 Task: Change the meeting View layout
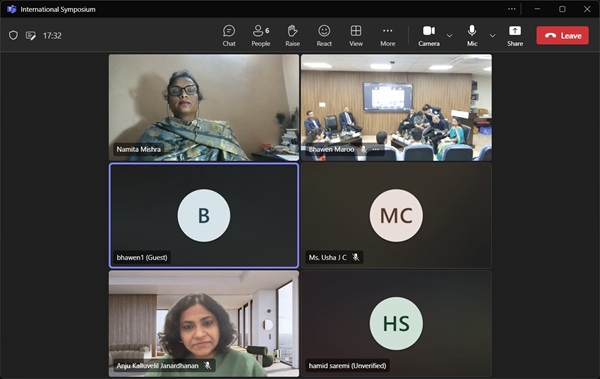pyautogui.click(x=356, y=36)
